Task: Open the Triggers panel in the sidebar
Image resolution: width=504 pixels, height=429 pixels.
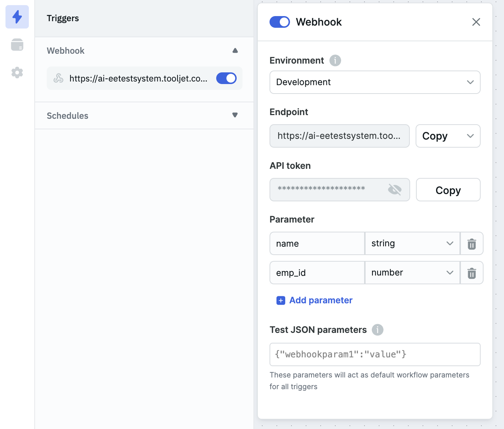Action: [17, 17]
